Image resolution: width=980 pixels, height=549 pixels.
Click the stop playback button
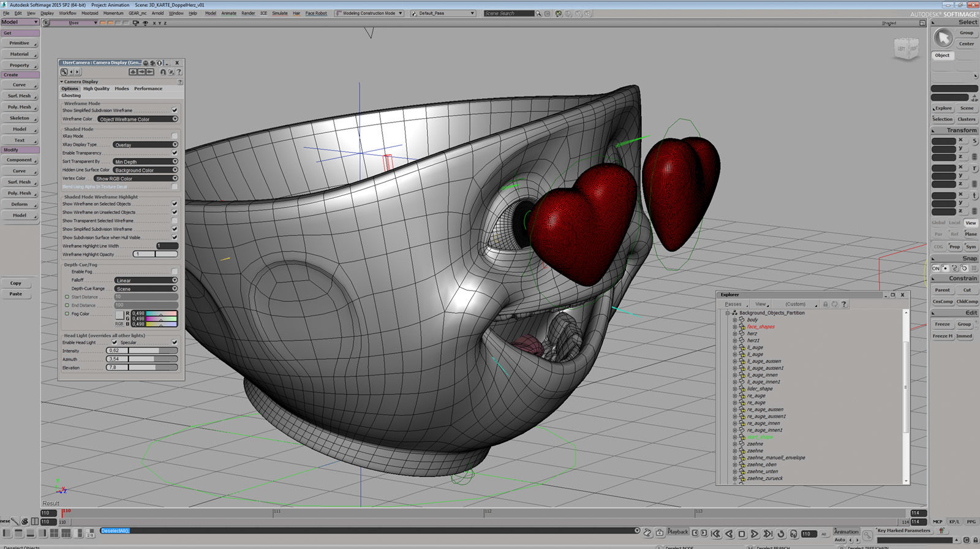click(742, 534)
